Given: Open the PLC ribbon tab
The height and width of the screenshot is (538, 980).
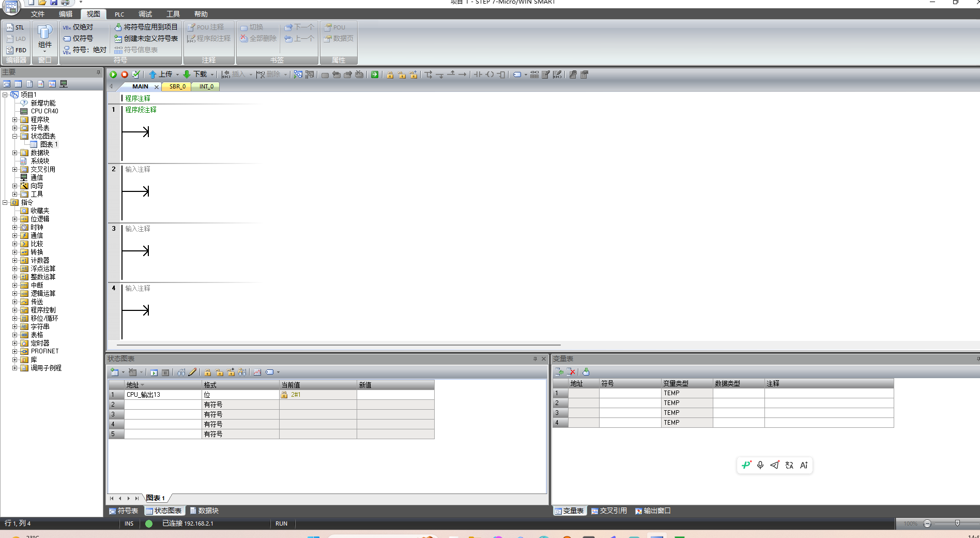Looking at the screenshot, I should point(119,14).
